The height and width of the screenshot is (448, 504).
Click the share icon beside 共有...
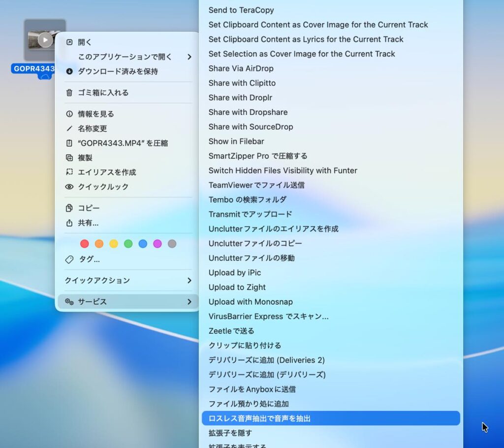tap(69, 223)
